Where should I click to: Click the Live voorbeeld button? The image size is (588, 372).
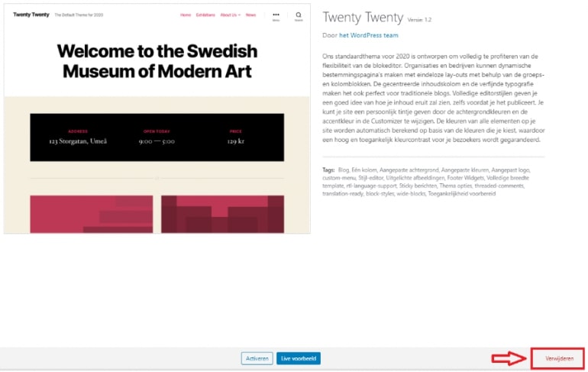pyautogui.click(x=298, y=358)
